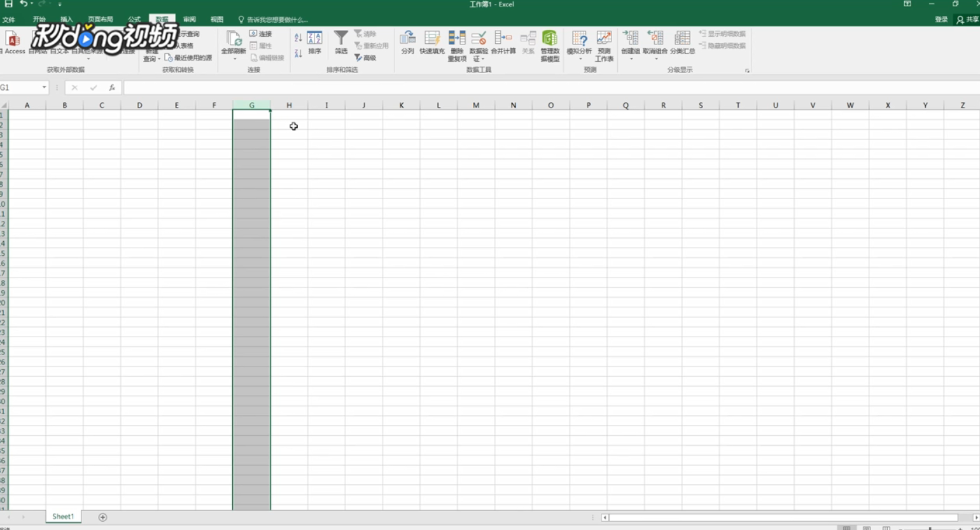Viewport: 980px width, 530px height.
Task: Remove duplicates (删除重复项)
Action: (x=457, y=46)
